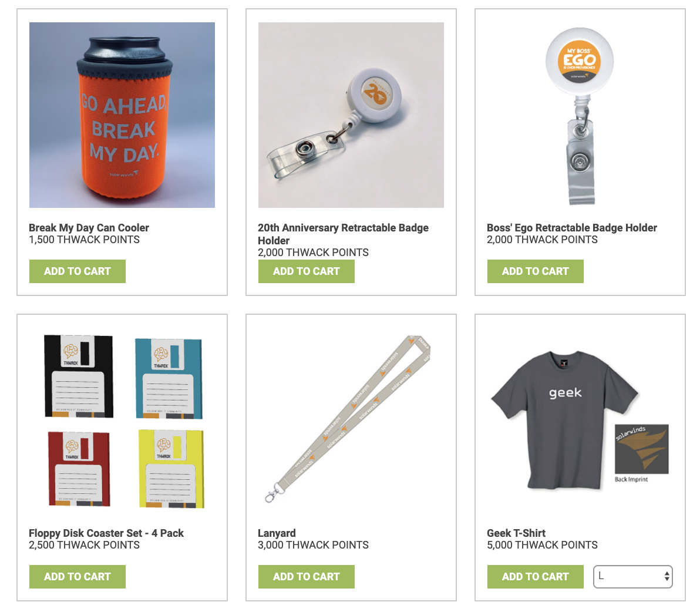Select the Boss' Ego badge reel image

click(580, 115)
